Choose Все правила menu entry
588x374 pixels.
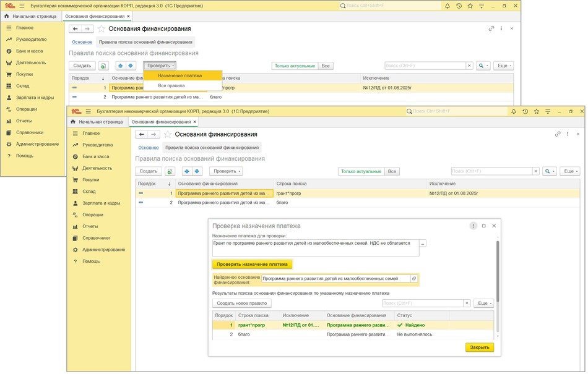click(x=171, y=86)
